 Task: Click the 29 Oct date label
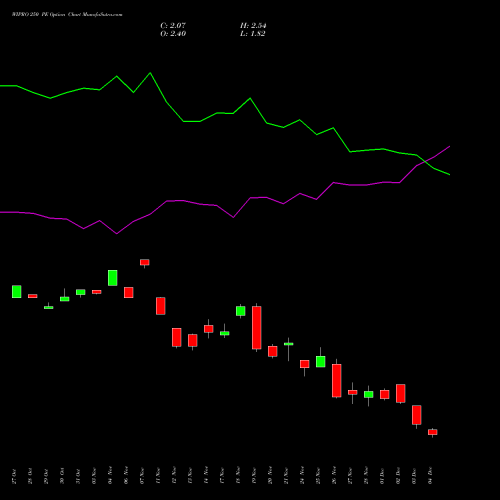coord(46,476)
